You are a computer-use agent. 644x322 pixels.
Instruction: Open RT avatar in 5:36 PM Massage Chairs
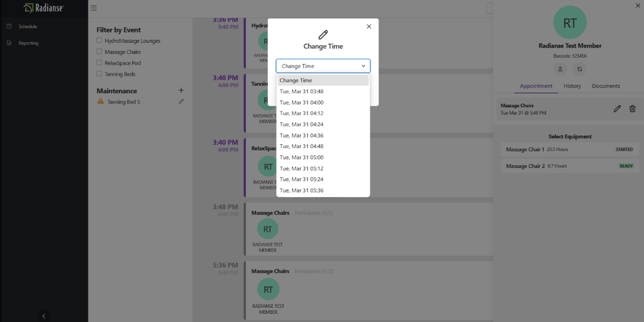click(x=268, y=289)
